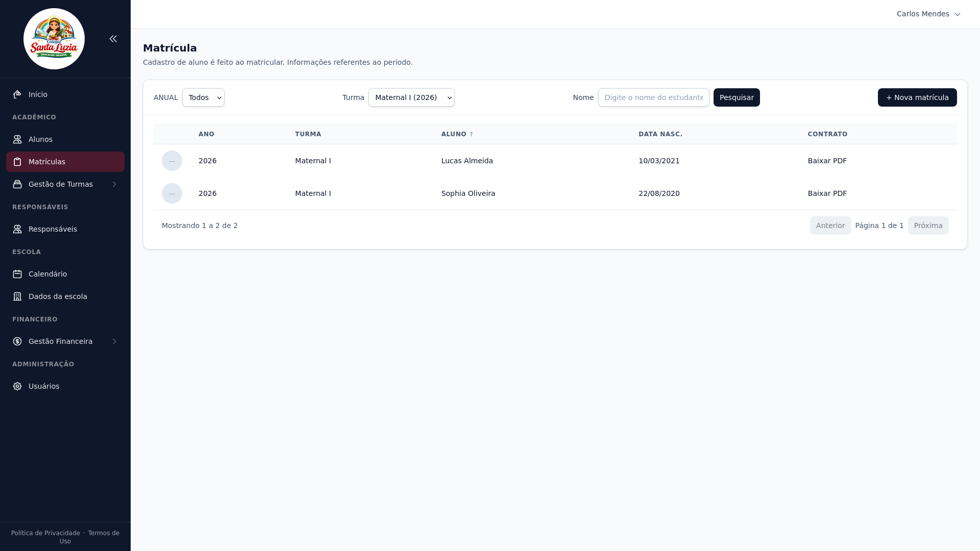980x551 pixels.
Task: Click the Usuários gear icon
Action: click(17, 386)
